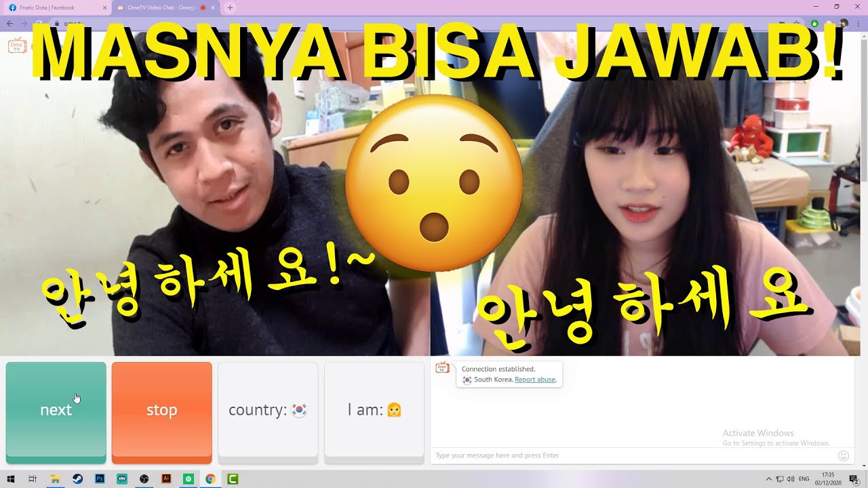Open Adobe Illustrator from the taskbar
Image resolution: width=868 pixels, height=488 pixels.
coord(166,479)
